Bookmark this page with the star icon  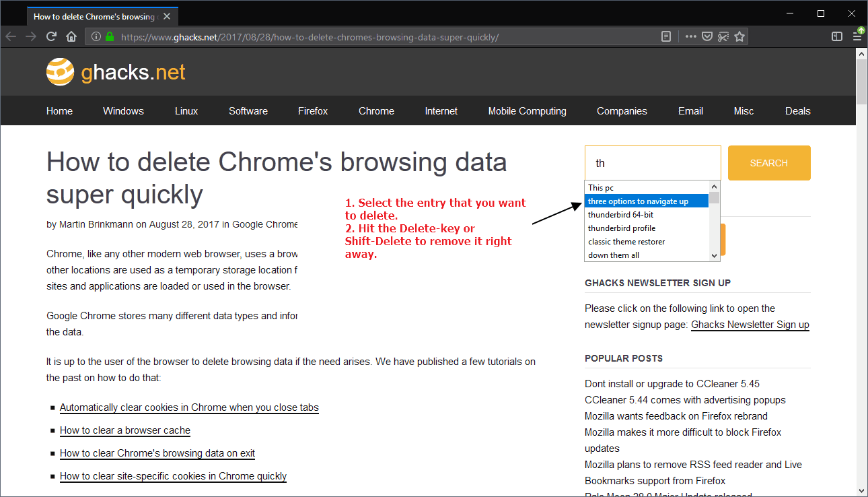[x=739, y=36]
